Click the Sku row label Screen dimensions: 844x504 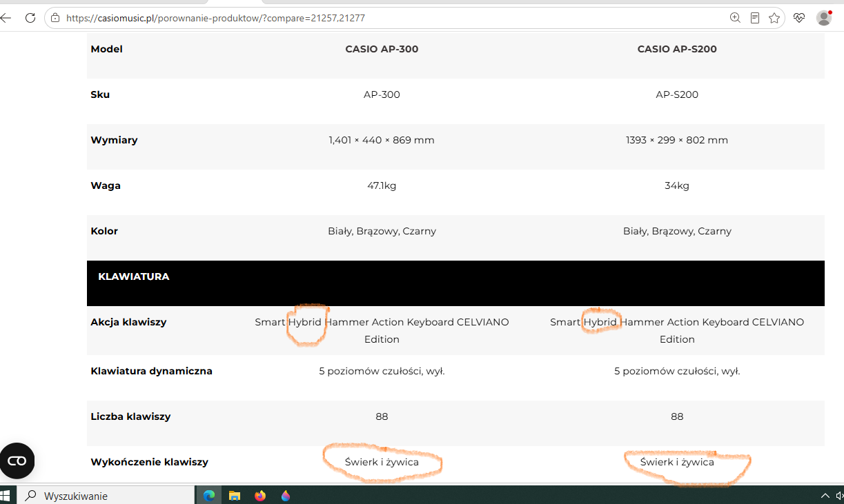100,94
